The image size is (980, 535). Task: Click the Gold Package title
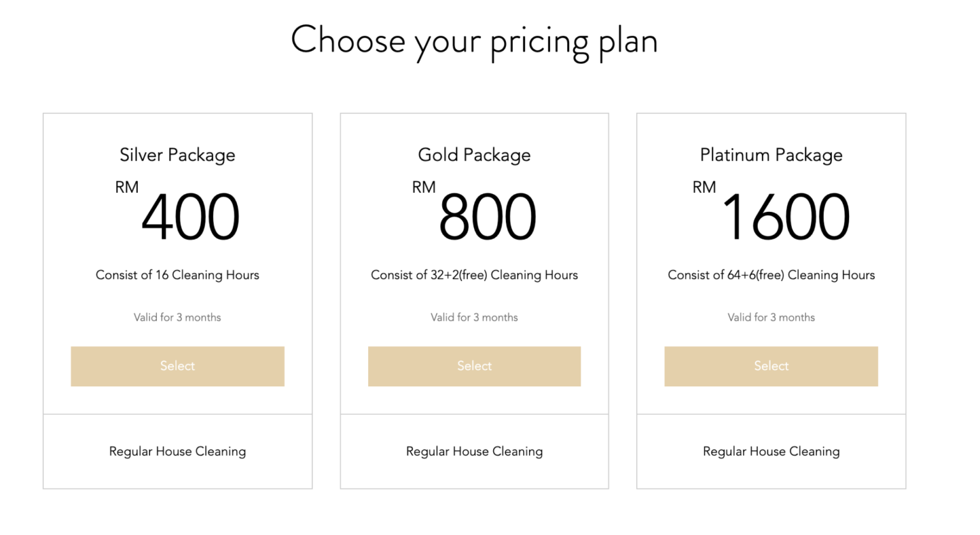[474, 155]
